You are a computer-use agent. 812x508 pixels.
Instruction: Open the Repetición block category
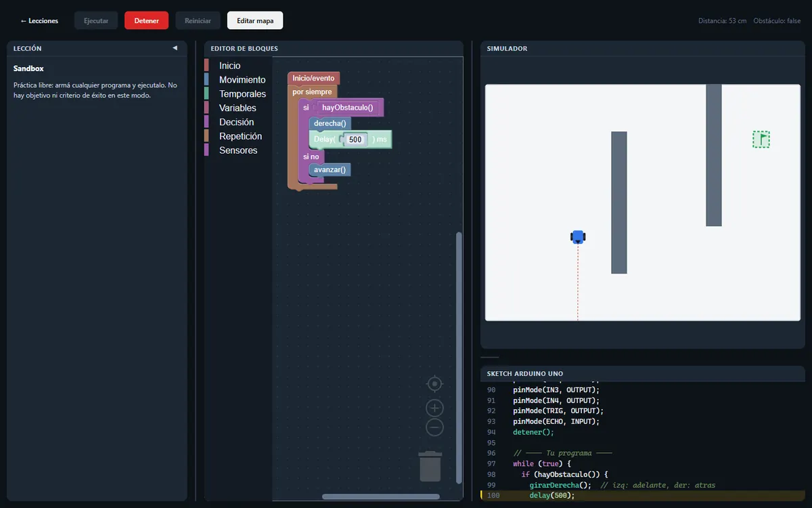click(240, 136)
